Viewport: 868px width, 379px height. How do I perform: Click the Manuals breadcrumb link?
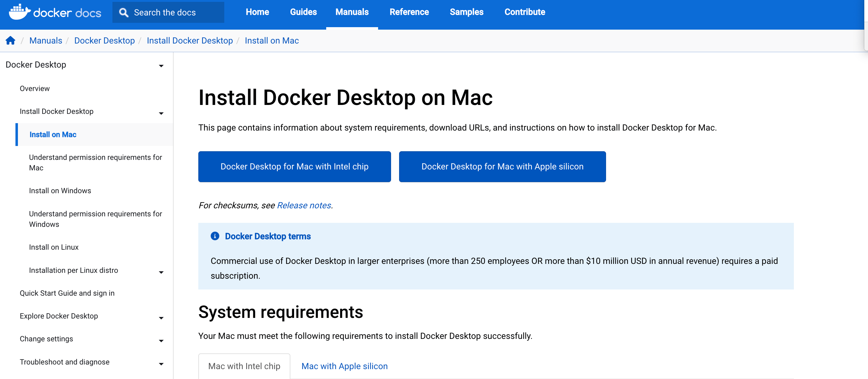coord(46,40)
